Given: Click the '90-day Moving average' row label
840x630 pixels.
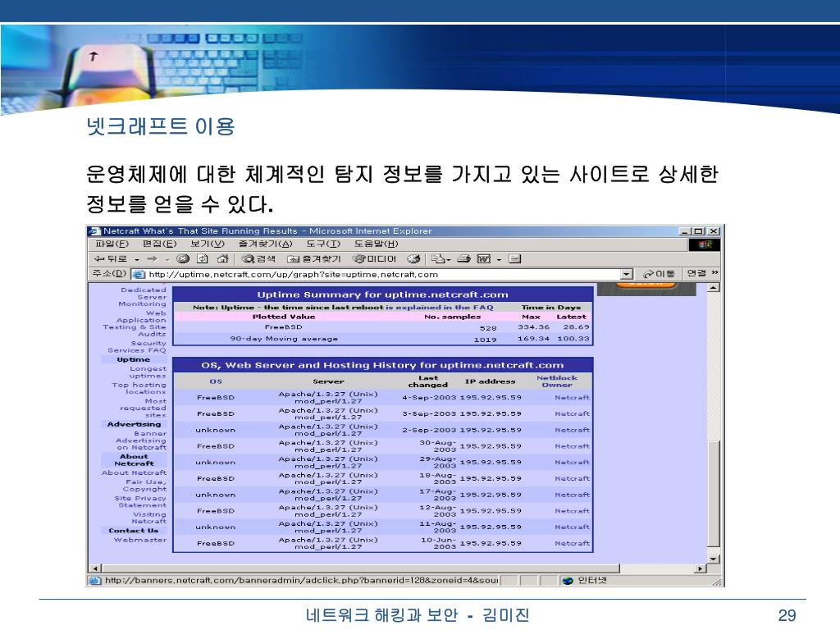Looking at the screenshot, I should [x=284, y=339].
